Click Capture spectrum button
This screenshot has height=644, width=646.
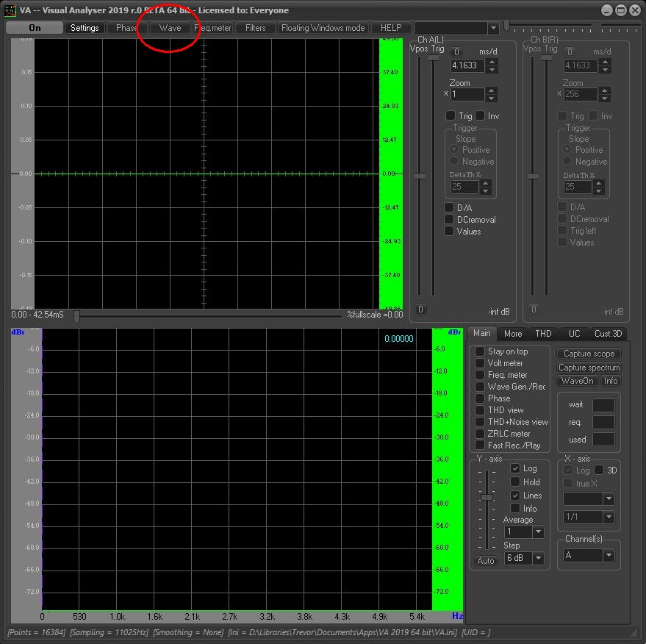coord(589,367)
